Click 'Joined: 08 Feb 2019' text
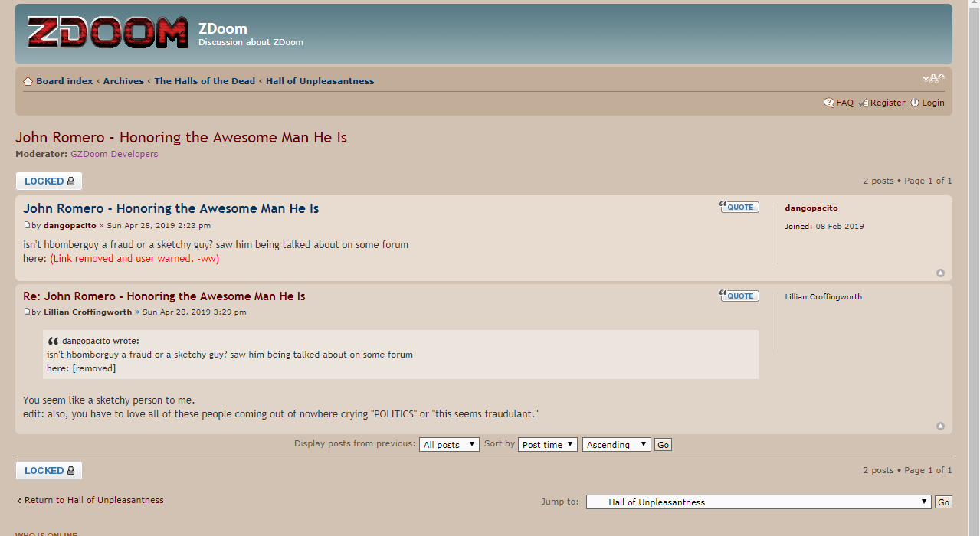Screen dimensions: 980x536 824,227
